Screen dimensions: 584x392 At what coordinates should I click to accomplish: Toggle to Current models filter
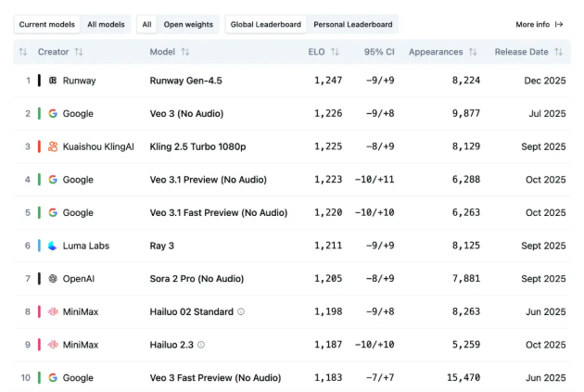[x=46, y=24]
